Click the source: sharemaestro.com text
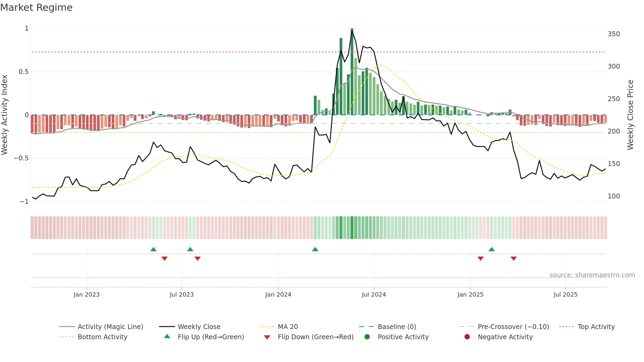The height and width of the screenshot is (362, 644). tap(592, 275)
